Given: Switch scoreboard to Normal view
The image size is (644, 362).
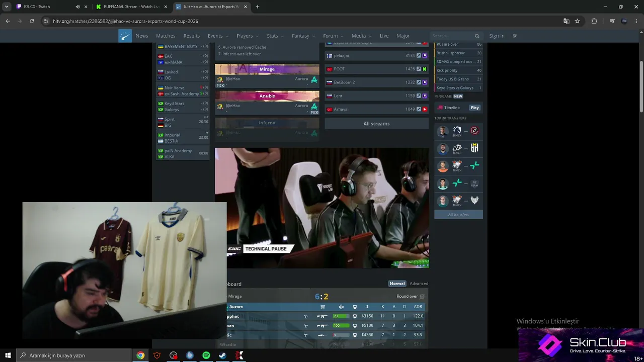Looking at the screenshot, I should 397,284.
